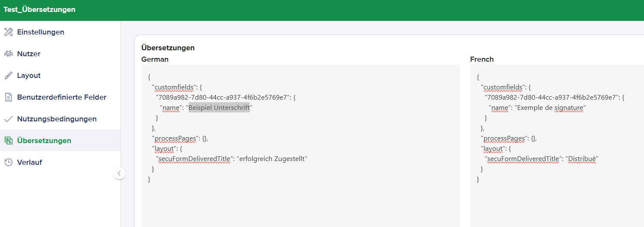This screenshot has width=644, height=227.
Task: Select Benutzerdefinierte Felder in the sidebar
Action: 61,97
